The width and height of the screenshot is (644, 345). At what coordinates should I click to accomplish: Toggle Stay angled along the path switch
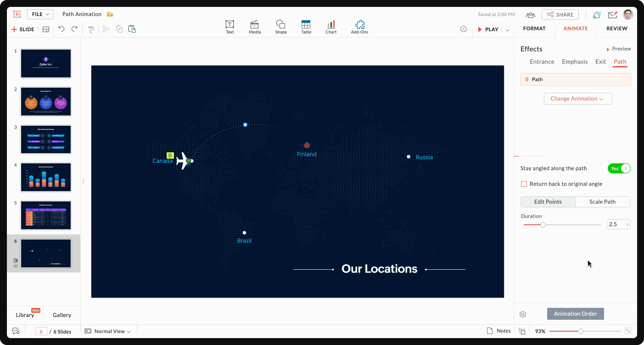(x=619, y=168)
